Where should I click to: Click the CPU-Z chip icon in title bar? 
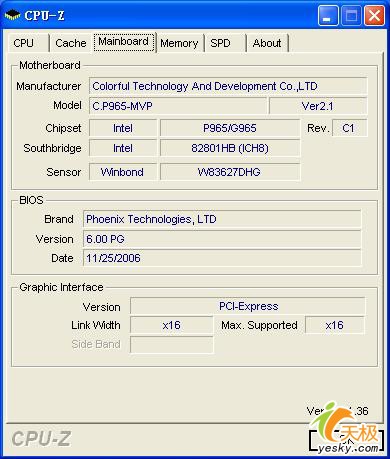pyautogui.click(x=12, y=15)
